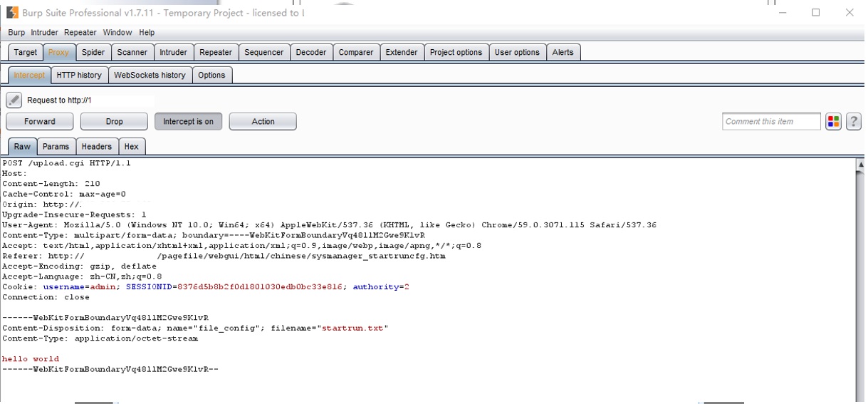Click the hello world body text
Screen dimensions: 868x404
(31, 359)
